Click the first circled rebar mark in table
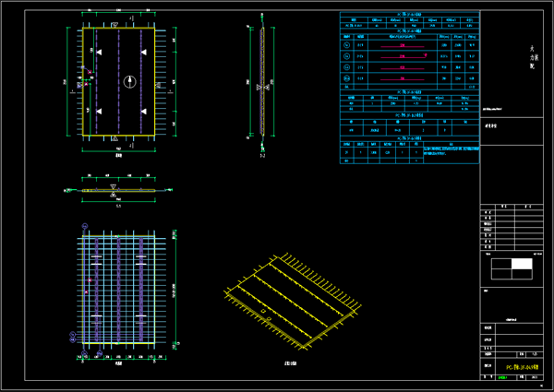The width and height of the screenshot is (554, 392). [346, 45]
